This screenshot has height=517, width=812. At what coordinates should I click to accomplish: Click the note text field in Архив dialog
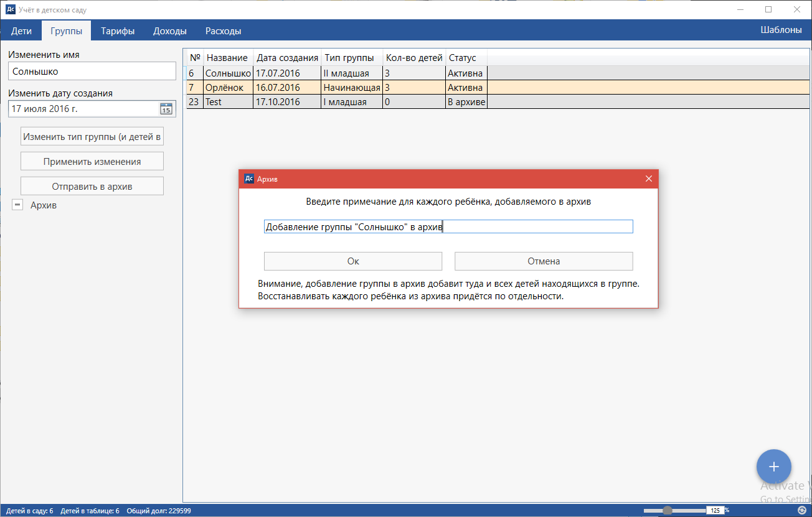(448, 226)
